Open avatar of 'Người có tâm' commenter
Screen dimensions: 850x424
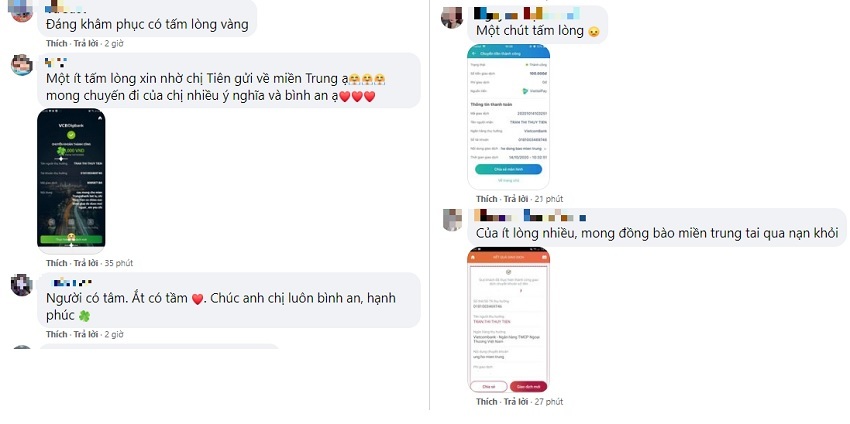[22, 285]
